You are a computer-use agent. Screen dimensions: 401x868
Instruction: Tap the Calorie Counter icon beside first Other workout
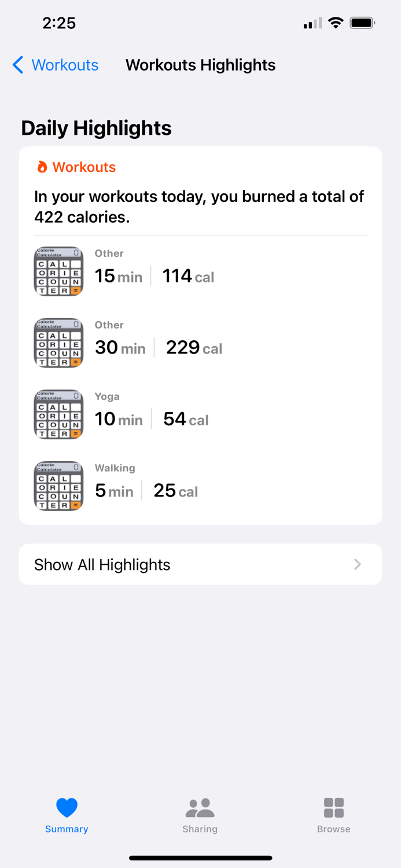point(58,271)
